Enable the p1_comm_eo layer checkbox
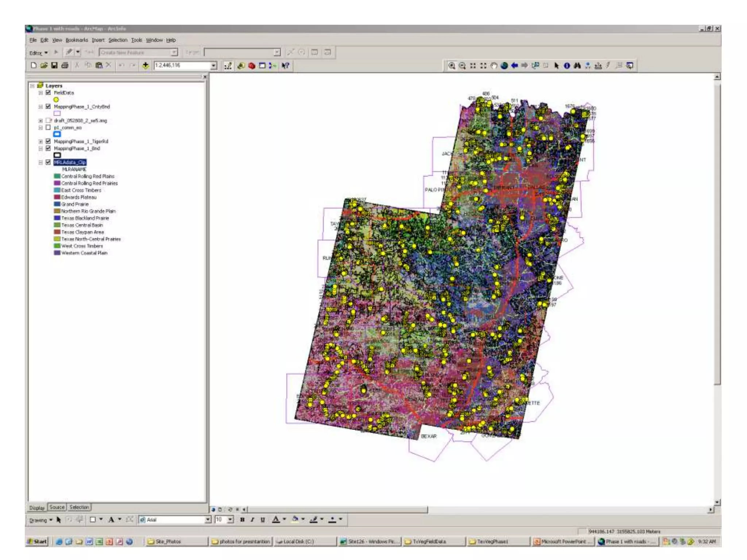747x560 pixels. (48, 128)
